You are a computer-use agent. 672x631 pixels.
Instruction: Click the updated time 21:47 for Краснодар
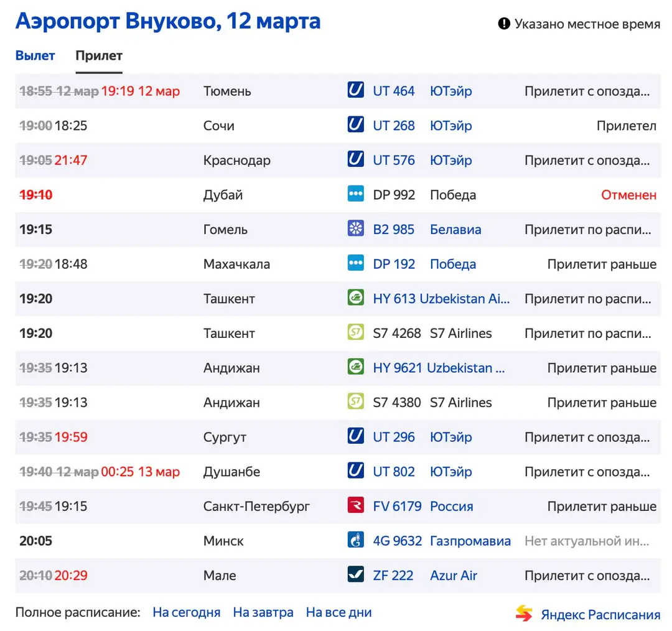71,161
